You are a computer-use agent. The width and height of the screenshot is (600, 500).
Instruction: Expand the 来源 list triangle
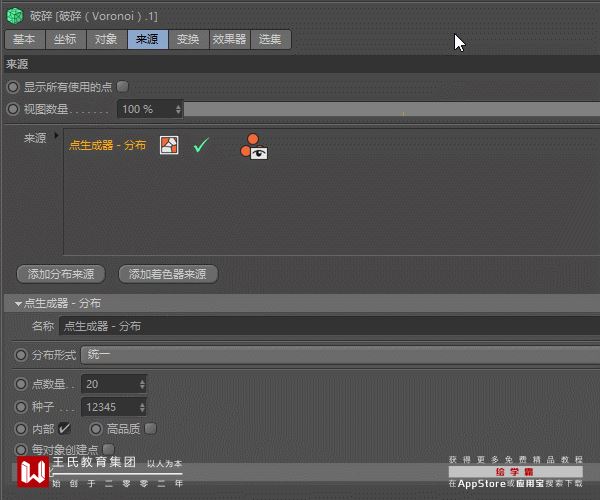pyautogui.click(x=57, y=135)
